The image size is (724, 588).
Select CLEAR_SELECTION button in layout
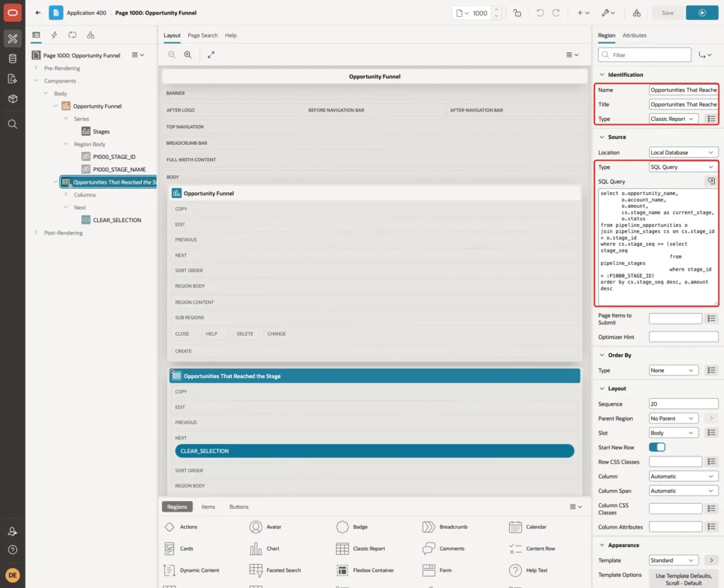tap(375, 451)
